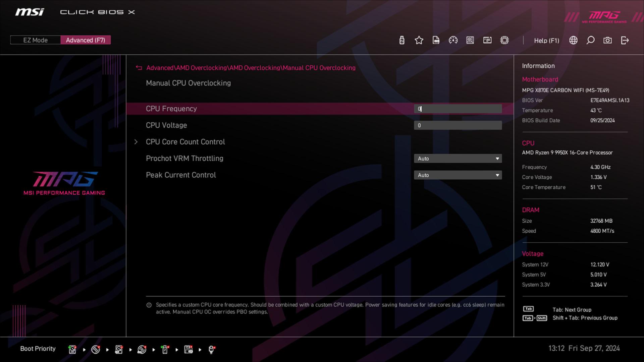Select USB optical disc boot priority icon

(x=142, y=350)
